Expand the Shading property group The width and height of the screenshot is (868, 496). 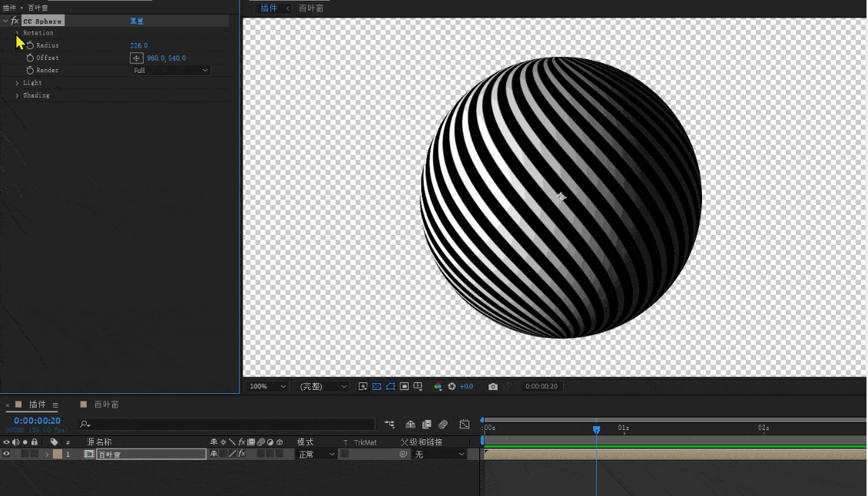pos(17,96)
